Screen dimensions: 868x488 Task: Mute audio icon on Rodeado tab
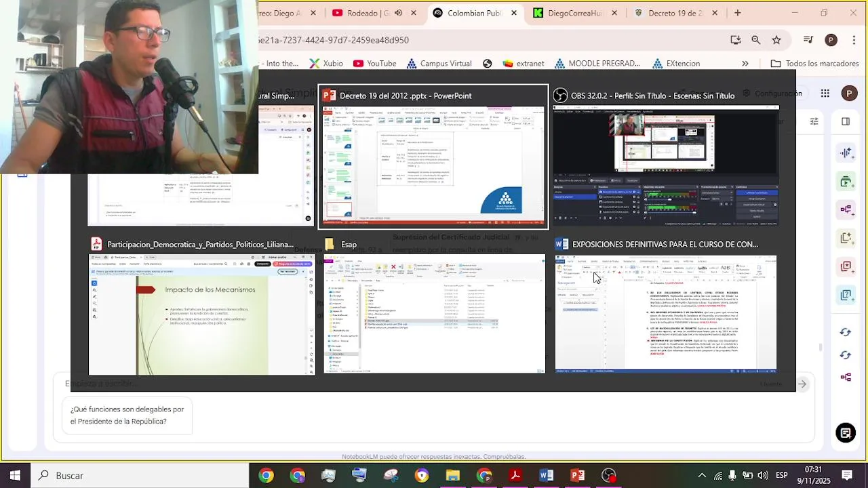click(398, 13)
